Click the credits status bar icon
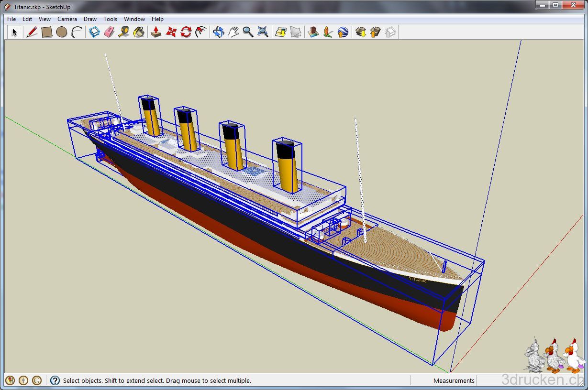This screenshot has width=588, height=390. [23, 380]
